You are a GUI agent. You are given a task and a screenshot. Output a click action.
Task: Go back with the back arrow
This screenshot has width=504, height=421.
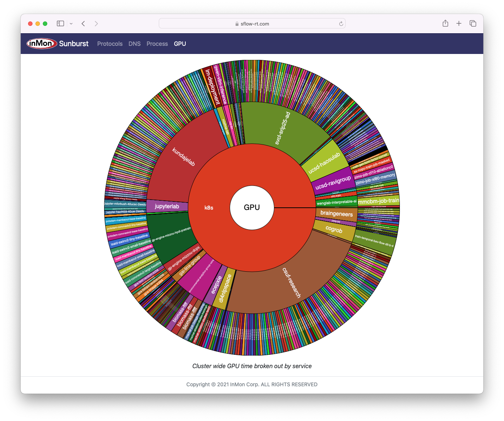pyautogui.click(x=83, y=24)
